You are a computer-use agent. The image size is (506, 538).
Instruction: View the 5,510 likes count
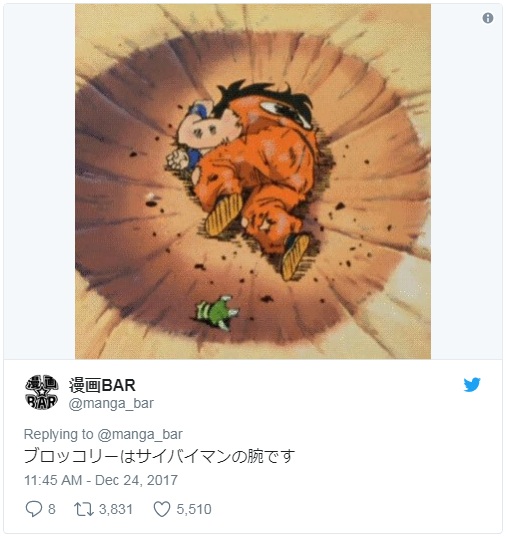coord(194,509)
